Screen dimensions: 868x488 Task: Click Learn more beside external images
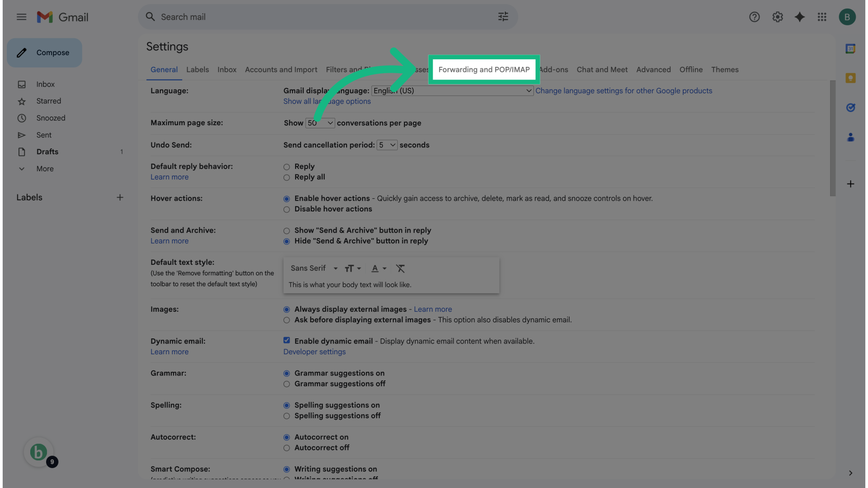[433, 310]
